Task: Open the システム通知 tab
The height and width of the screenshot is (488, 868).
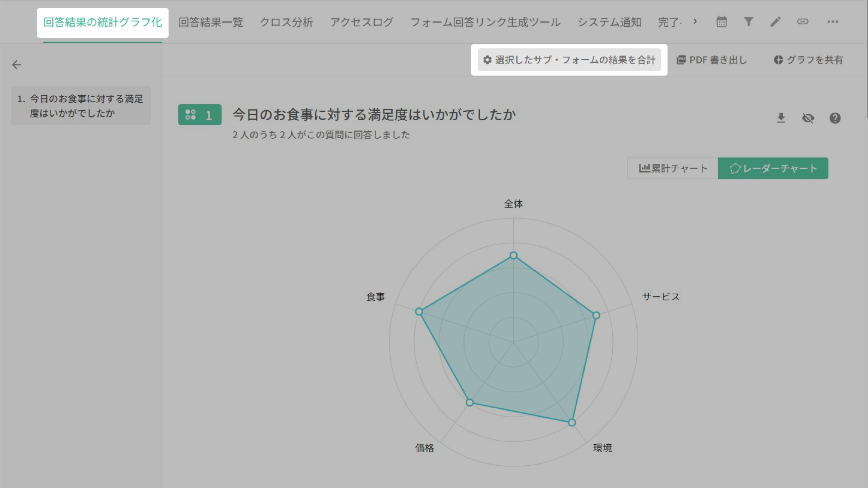Action: [x=609, y=22]
